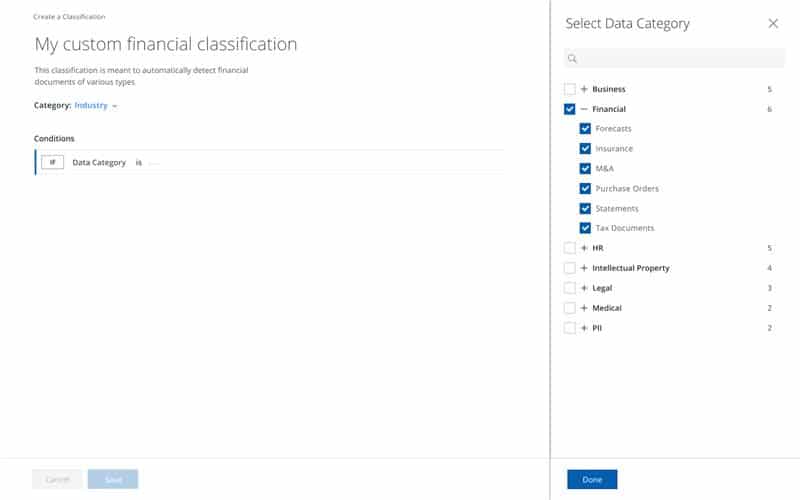Screen dimensions: 800x500
Task: Expand the Intellectual Property plus icon
Action: point(584,268)
